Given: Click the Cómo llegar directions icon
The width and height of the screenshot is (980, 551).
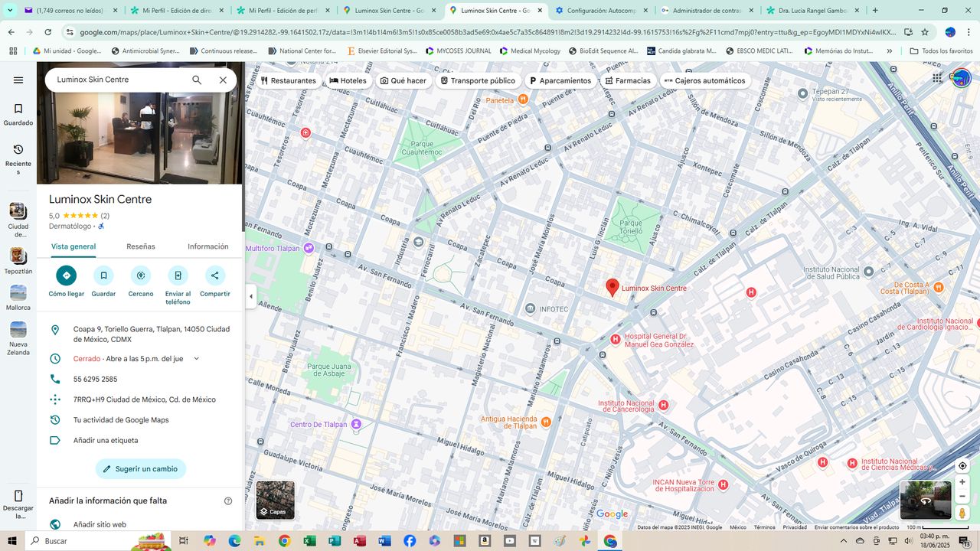Looking at the screenshot, I should (x=66, y=275).
